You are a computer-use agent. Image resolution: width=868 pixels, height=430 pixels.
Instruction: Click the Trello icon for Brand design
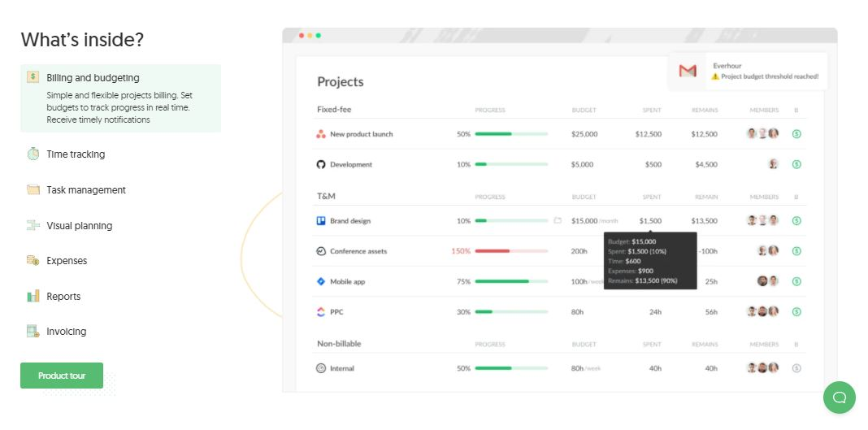[320, 221]
